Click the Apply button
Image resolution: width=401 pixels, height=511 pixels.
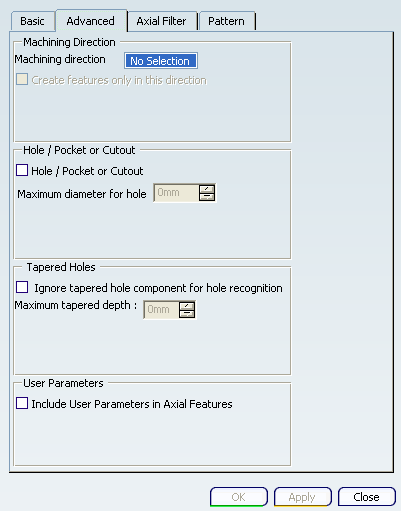click(302, 497)
